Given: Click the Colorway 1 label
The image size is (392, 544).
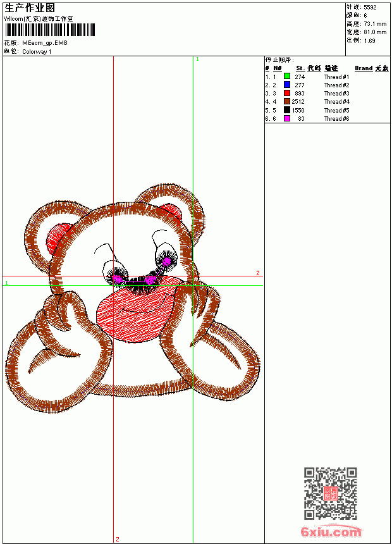Looking at the screenshot, I should 37,52.
